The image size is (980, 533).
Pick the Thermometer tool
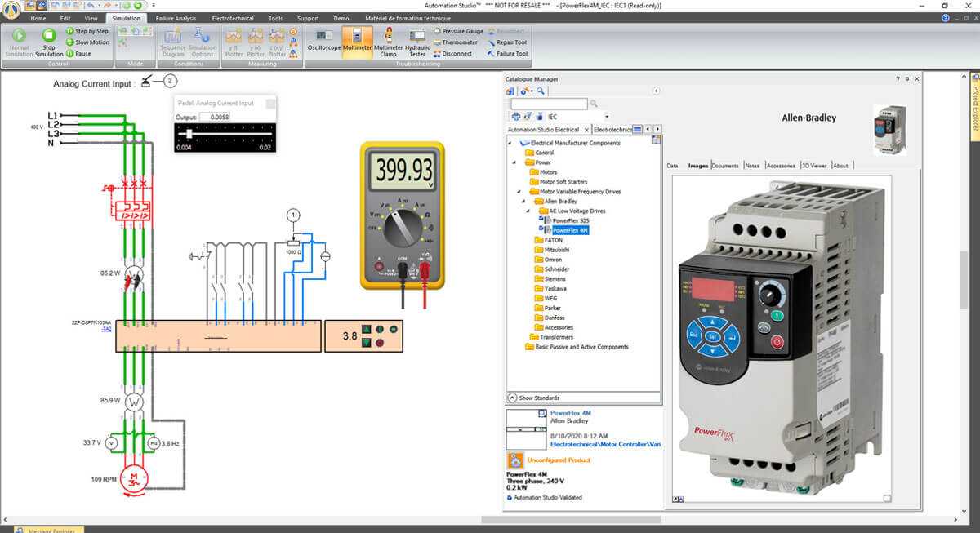pyautogui.click(x=459, y=42)
